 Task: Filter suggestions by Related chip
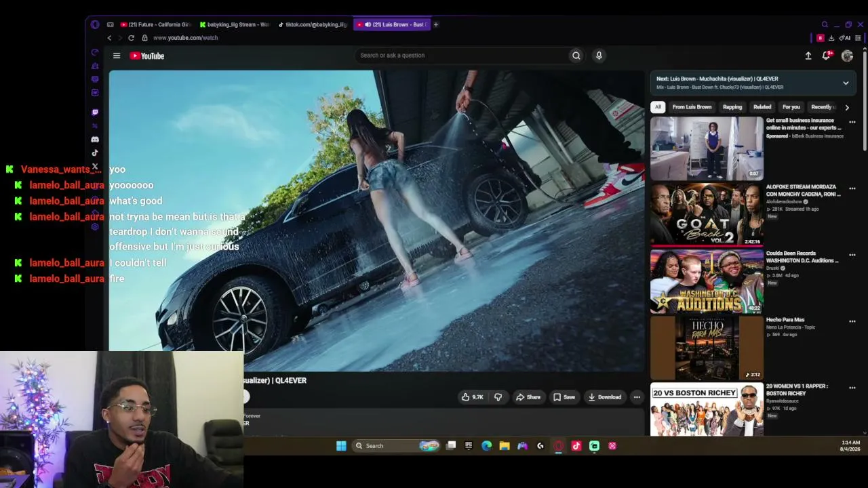(x=762, y=107)
